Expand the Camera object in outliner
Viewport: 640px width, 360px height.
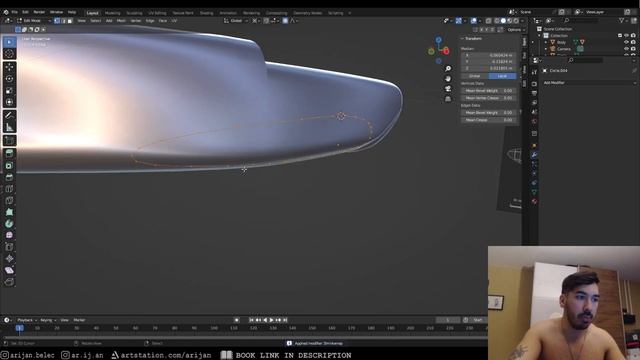pyautogui.click(x=546, y=49)
